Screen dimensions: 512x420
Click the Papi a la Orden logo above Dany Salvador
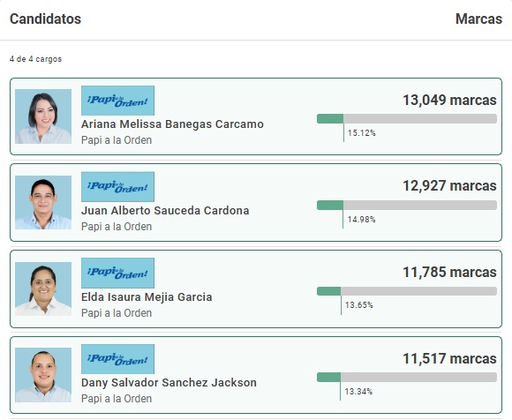(117, 359)
